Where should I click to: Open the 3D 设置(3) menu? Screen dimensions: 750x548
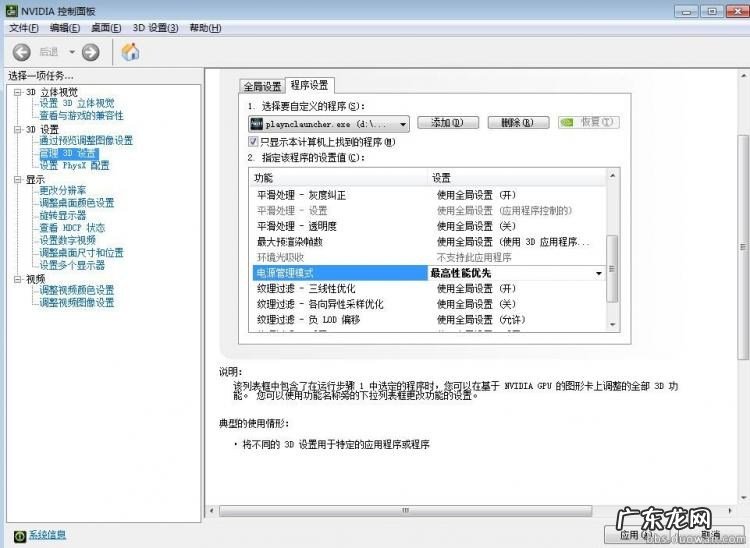(155, 28)
